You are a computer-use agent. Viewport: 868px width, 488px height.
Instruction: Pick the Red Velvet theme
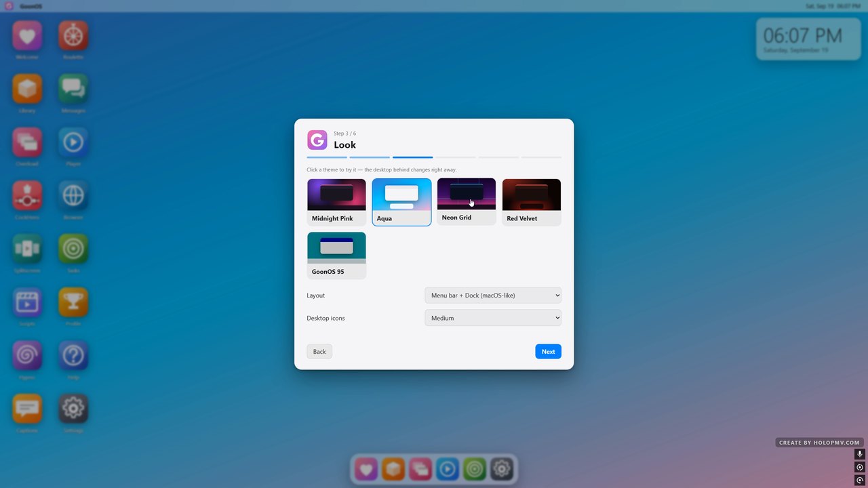tap(532, 202)
